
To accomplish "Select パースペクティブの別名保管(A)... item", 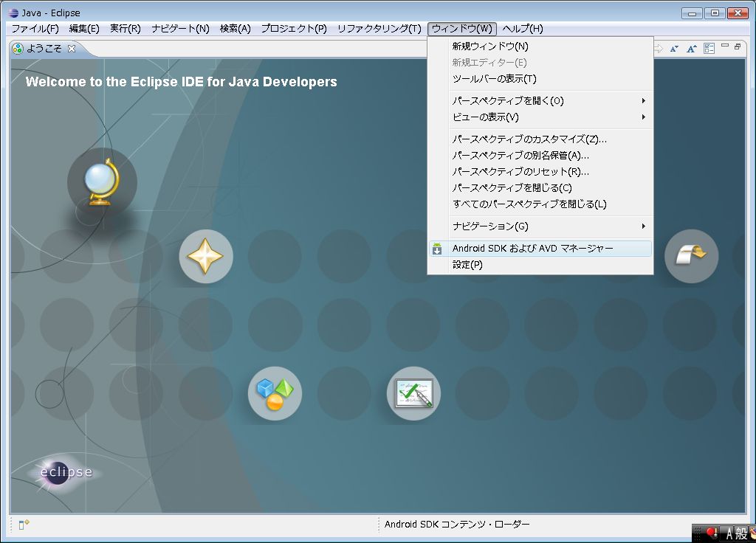I will [540, 156].
